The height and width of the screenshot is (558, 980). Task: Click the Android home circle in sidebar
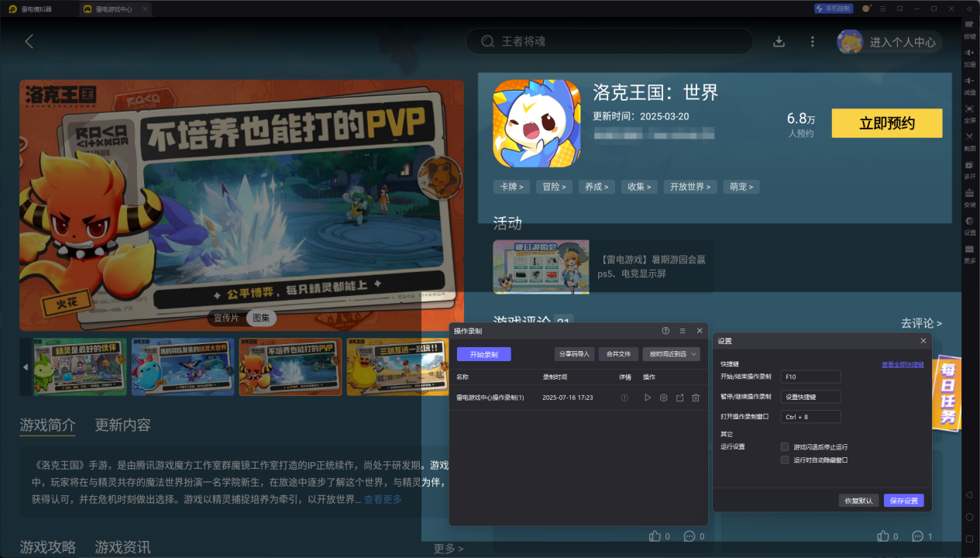pyautogui.click(x=968, y=517)
